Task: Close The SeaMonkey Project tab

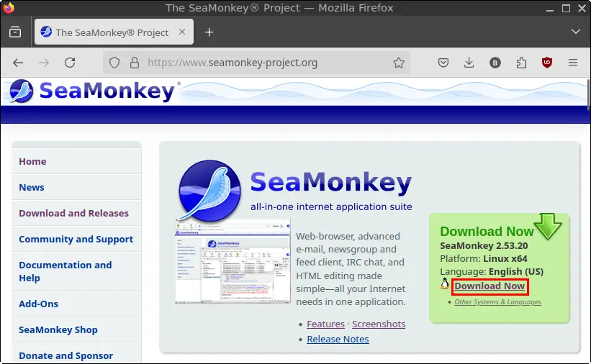Action: point(182,32)
